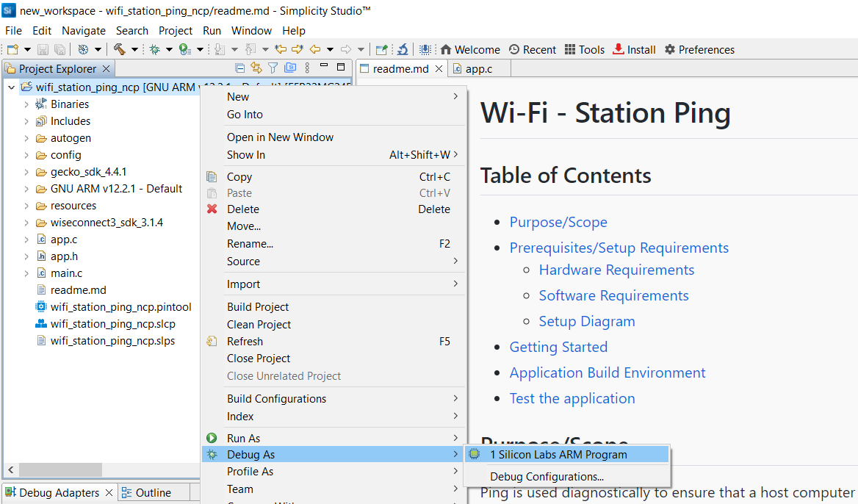
Task: Open the wifi_station_ping_ncp.slcp file
Action: click(112, 324)
